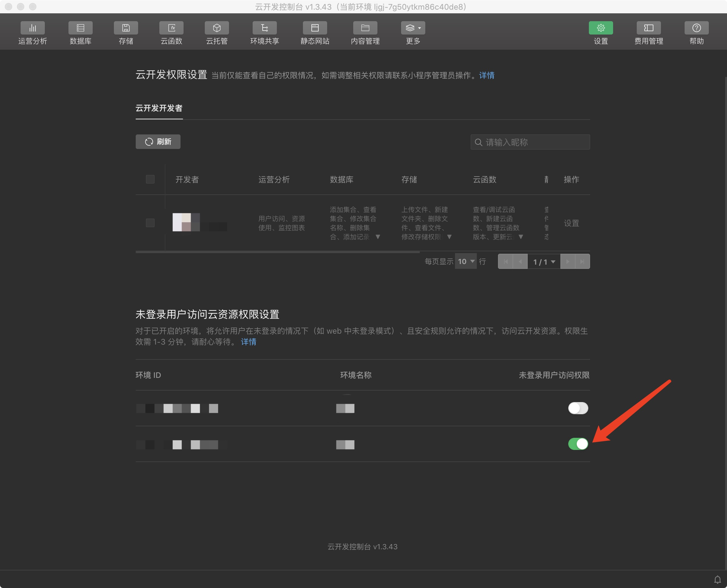The width and height of the screenshot is (727, 588).
Task: Select the 云开发开发者 tab
Action: [x=159, y=108]
